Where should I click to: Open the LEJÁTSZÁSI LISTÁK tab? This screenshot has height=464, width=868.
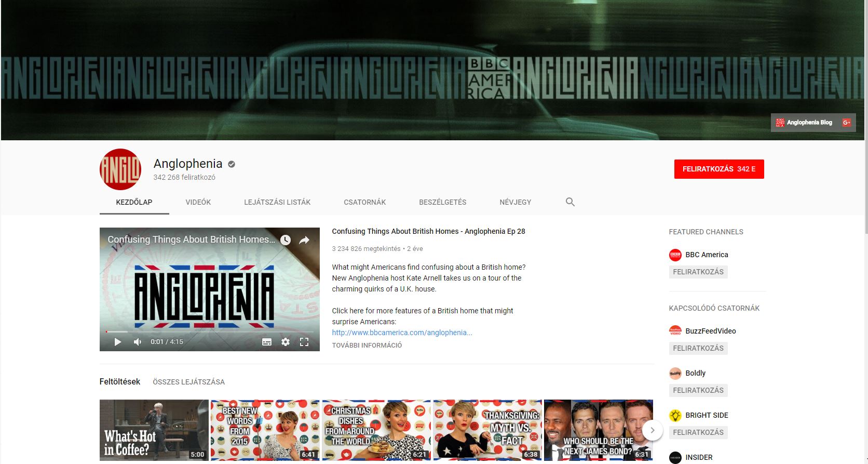click(277, 202)
